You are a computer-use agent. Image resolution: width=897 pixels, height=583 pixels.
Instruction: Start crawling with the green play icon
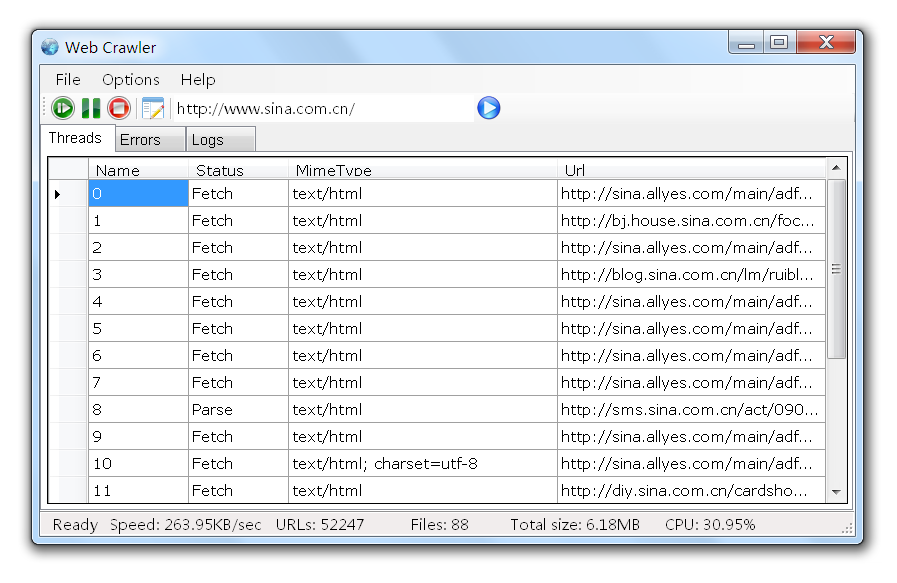[63, 108]
